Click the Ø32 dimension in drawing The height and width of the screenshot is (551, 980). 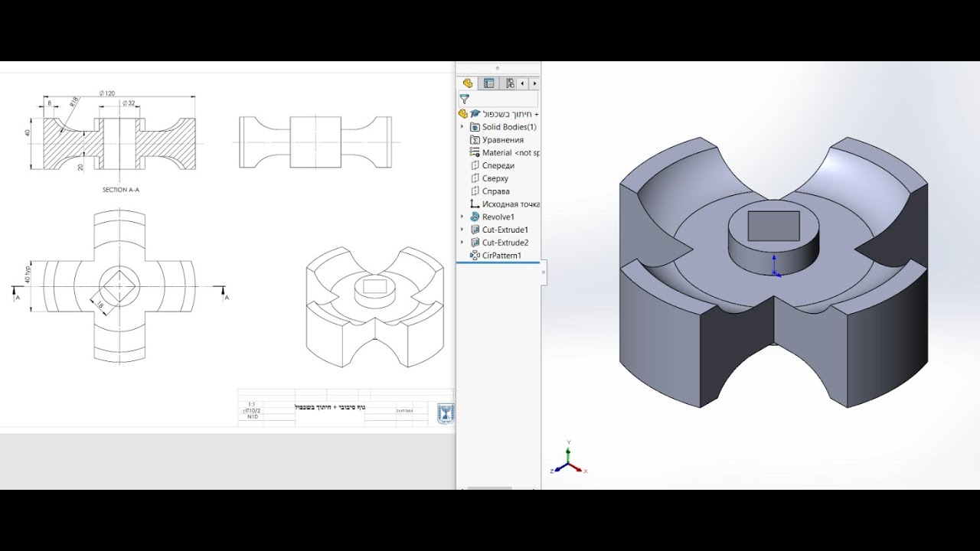128,103
